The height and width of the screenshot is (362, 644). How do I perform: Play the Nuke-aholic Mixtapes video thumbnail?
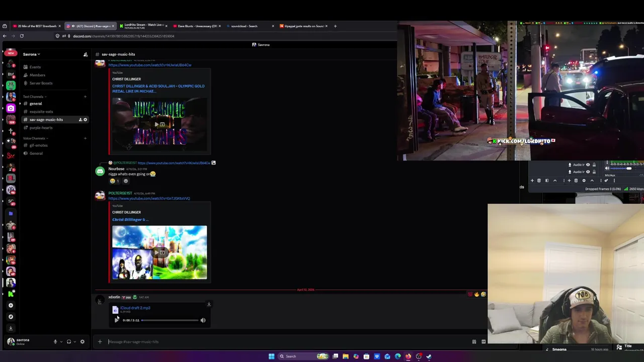click(x=159, y=123)
